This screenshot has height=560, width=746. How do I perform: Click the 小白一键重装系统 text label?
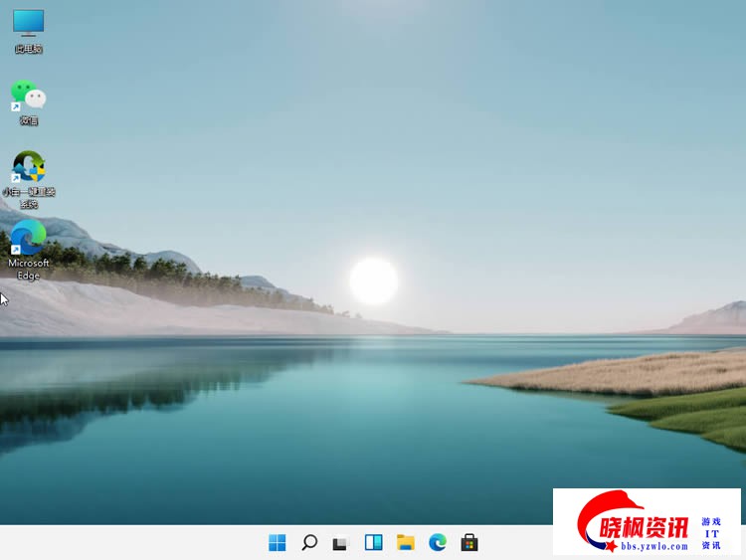[29, 197]
